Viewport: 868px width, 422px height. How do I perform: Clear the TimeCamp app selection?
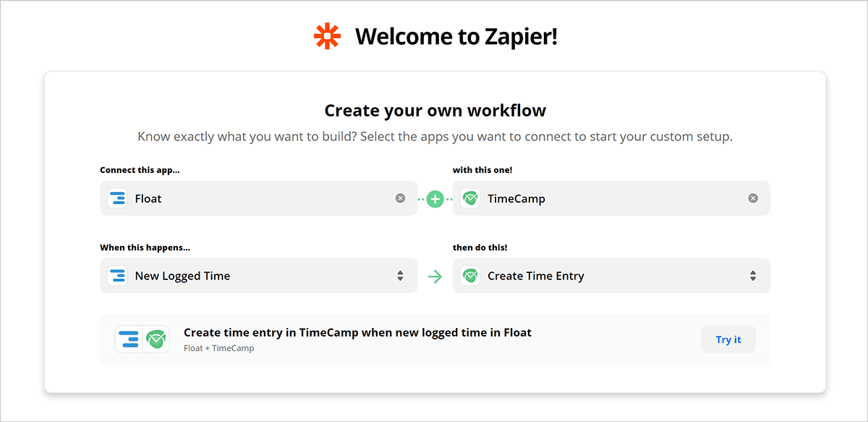point(753,198)
